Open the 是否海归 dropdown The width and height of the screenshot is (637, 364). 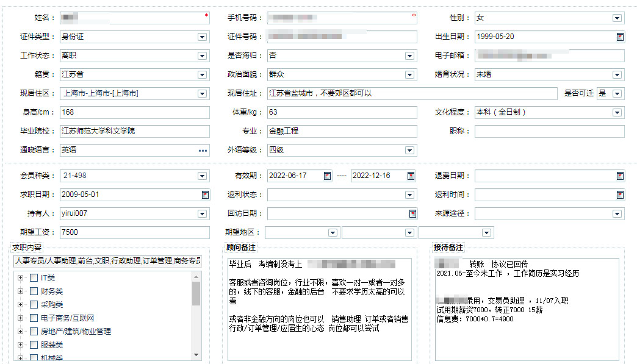click(x=409, y=55)
